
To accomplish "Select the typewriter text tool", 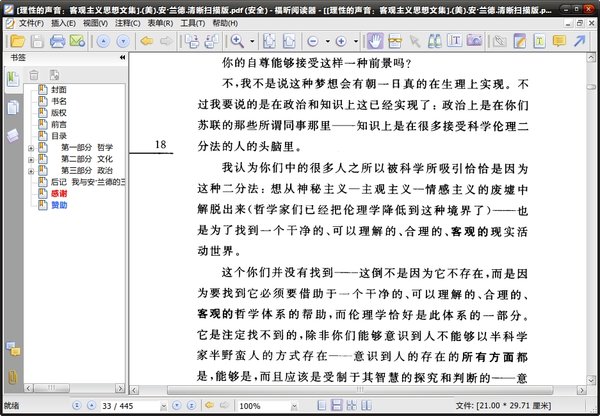I will 455,41.
